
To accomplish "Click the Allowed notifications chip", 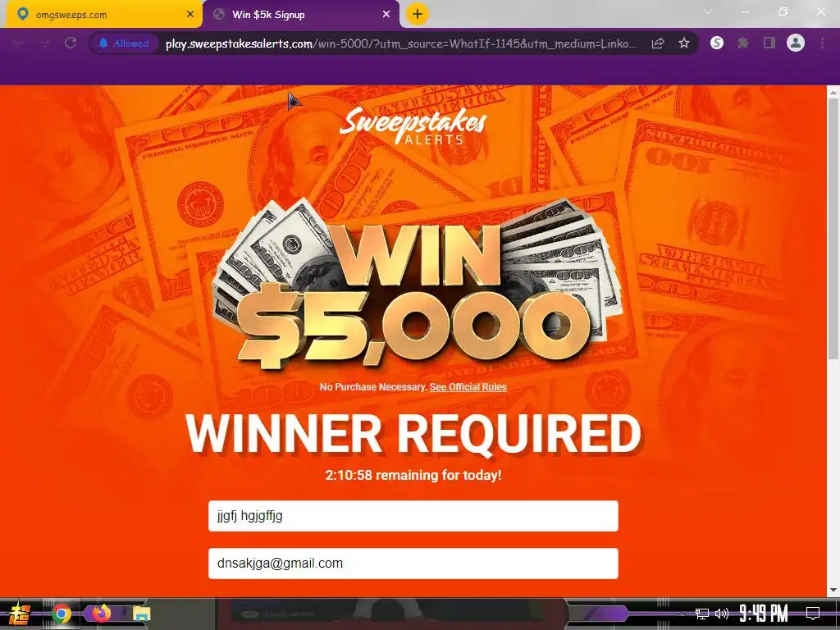I will click(124, 43).
